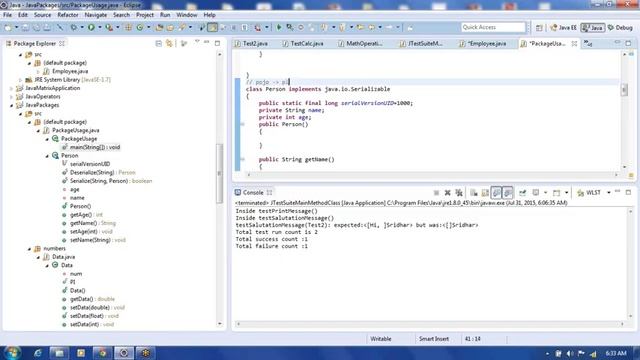The height and width of the screenshot is (360, 640).
Task: Toggle Scroll Lock in Console toolbar
Action: [485, 193]
